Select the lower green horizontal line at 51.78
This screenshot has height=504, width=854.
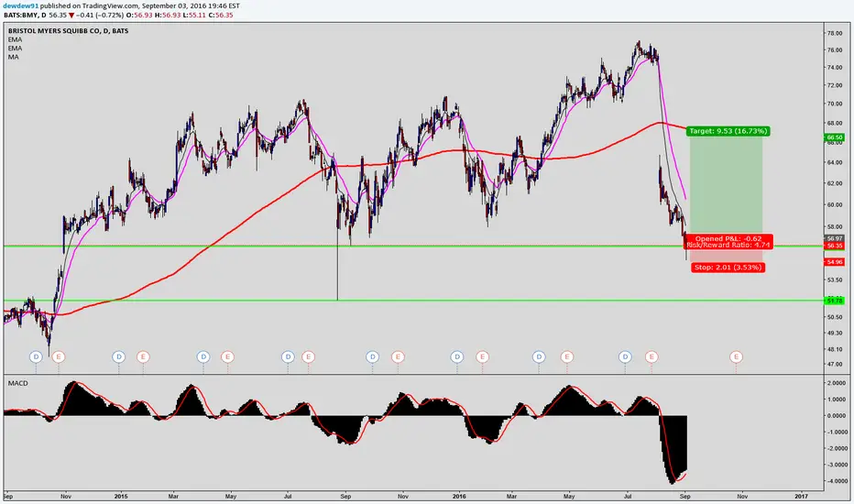(414, 301)
